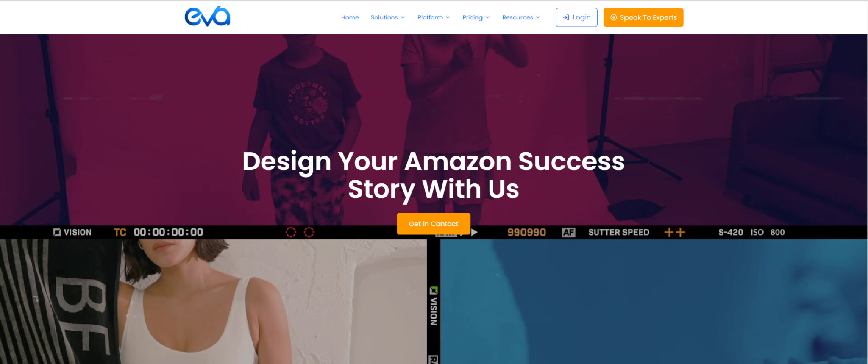Click the Get in Contact button
The image size is (868, 364).
point(433,224)
